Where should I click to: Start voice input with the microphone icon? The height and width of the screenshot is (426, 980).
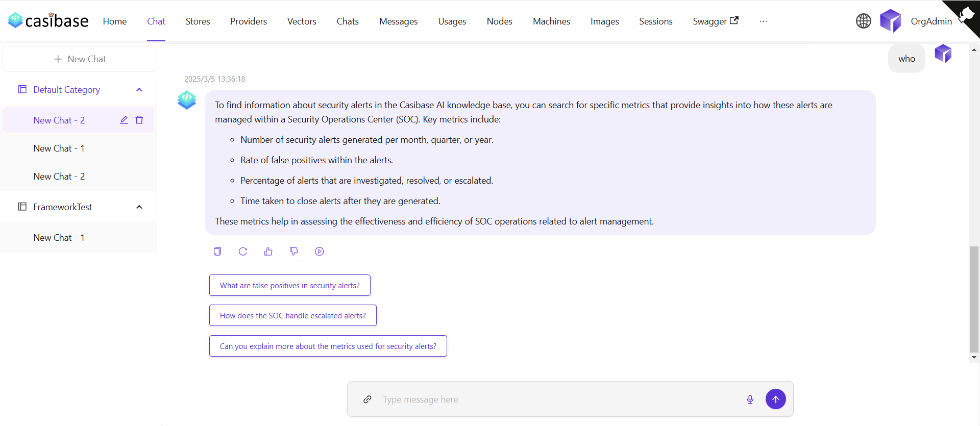pyautogui.click(x=750, y=399)
